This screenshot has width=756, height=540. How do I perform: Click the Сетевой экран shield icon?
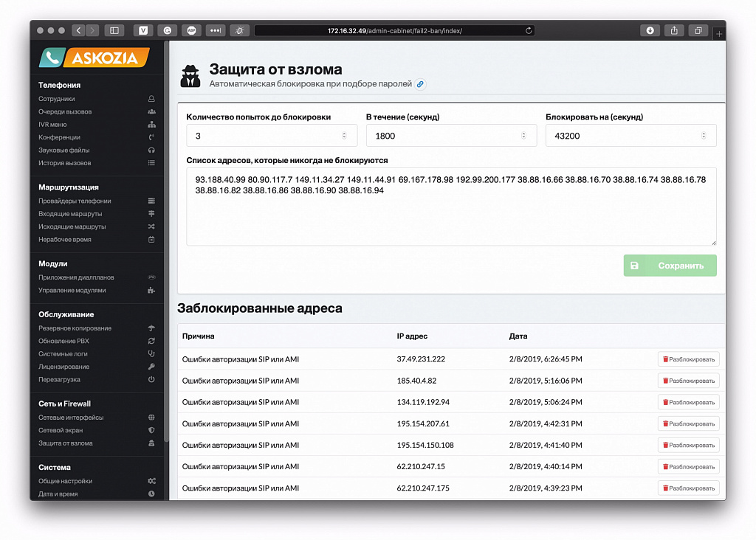click(151, 430)
